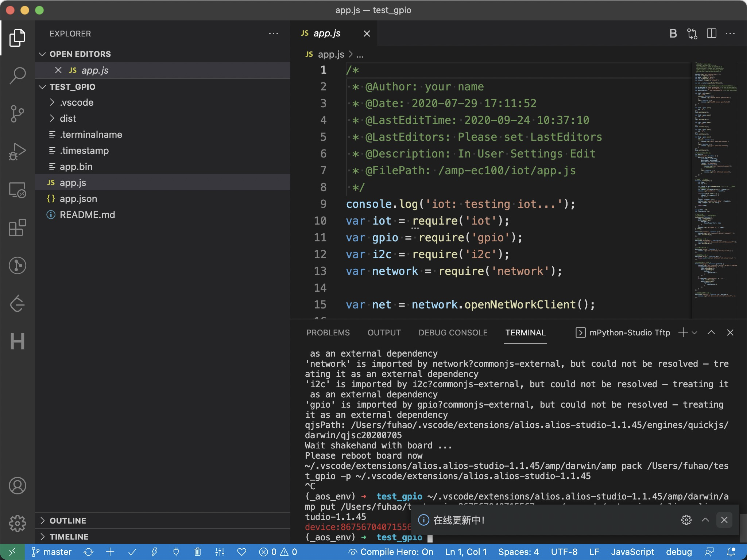Open notifications bell in status bar
This screenshot has width=747, height=560.
731,552
